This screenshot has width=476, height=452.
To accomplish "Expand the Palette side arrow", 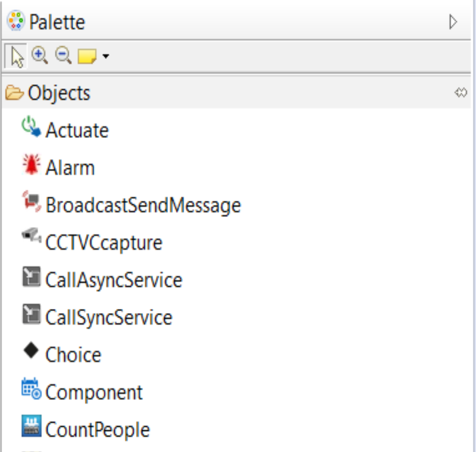I will click(453, 22).
